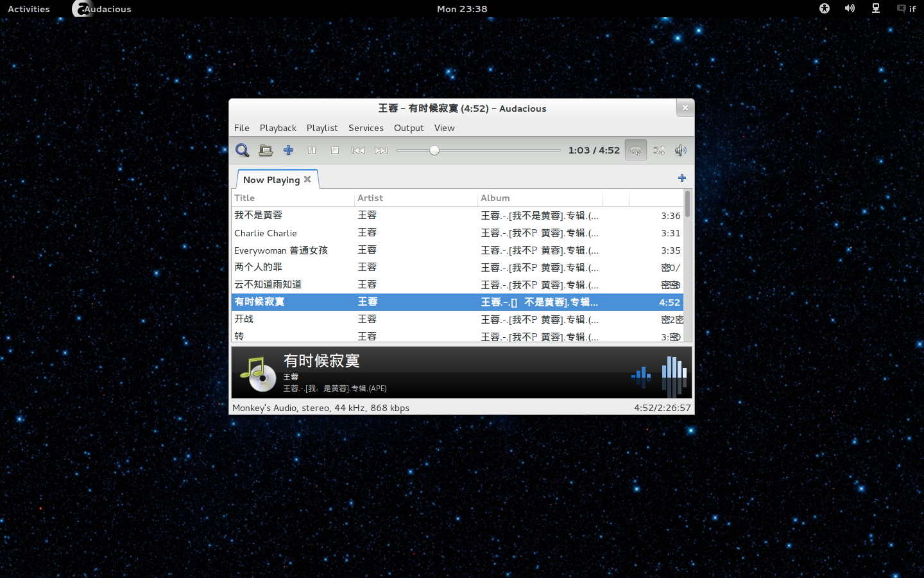Skip to the previous track

358,150
